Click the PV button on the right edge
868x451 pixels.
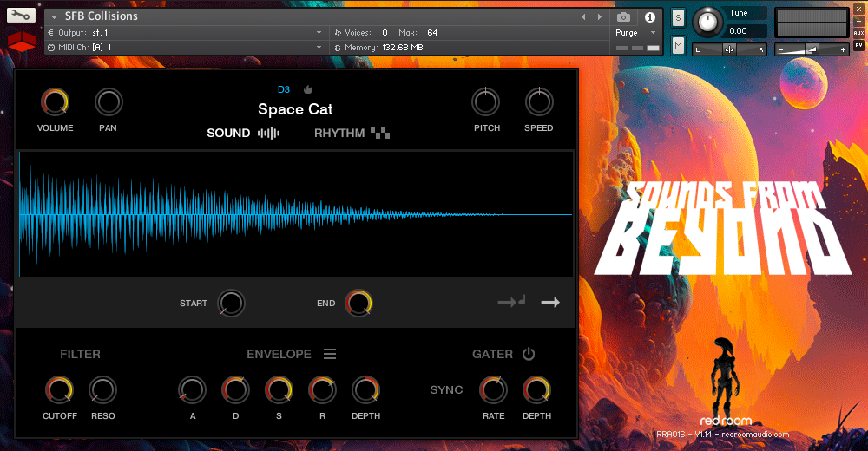point(858,45)
